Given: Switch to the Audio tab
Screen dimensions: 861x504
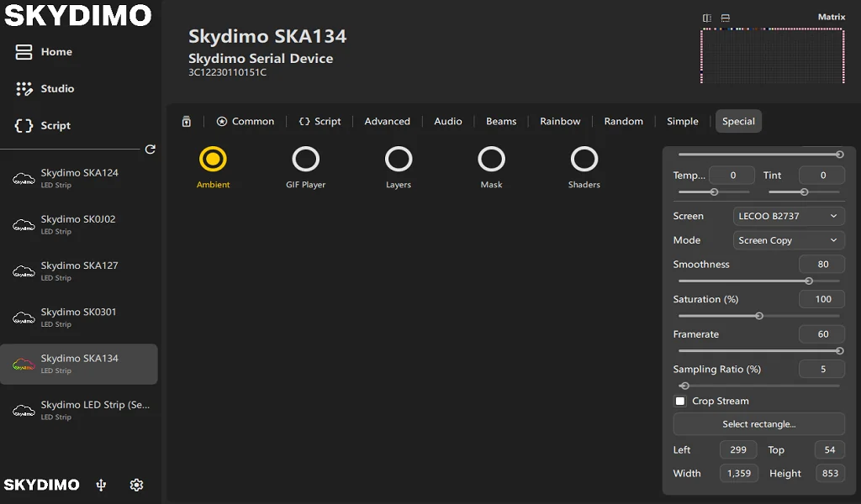Looking at the screenshot, I should coord(447,122).
